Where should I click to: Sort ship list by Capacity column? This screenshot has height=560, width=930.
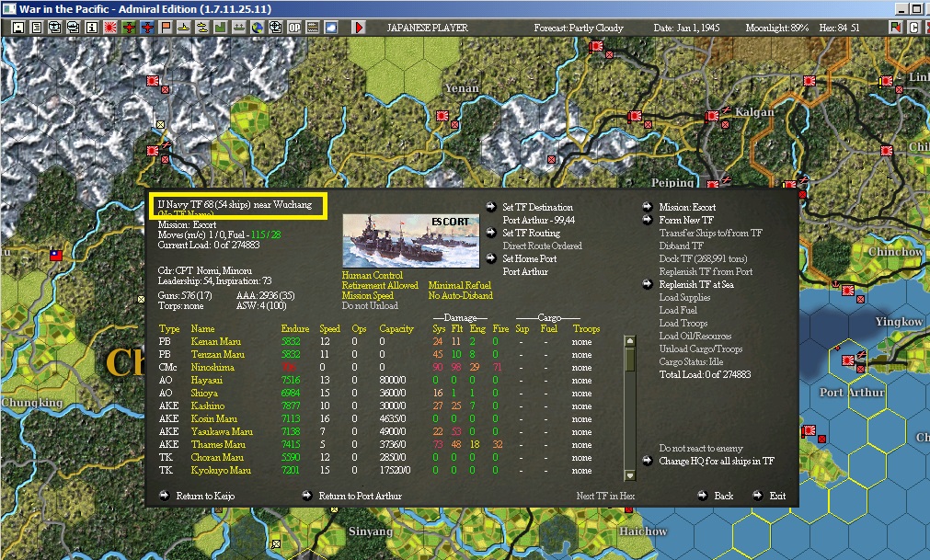(x=396, y=328)
